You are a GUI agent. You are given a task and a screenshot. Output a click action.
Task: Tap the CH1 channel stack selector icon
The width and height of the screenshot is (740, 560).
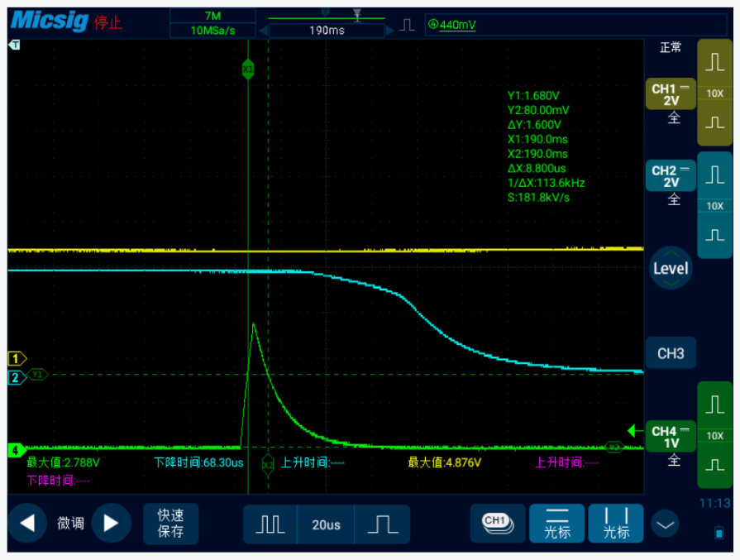[x=497, y=523]
